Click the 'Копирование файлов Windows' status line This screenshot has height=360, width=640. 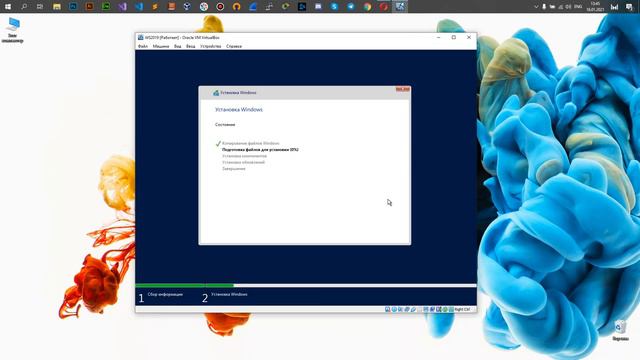click(251, 143)
